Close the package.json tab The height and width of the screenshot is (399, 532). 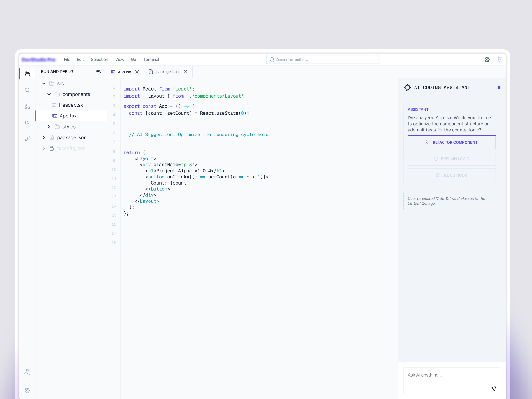(185, 72)
